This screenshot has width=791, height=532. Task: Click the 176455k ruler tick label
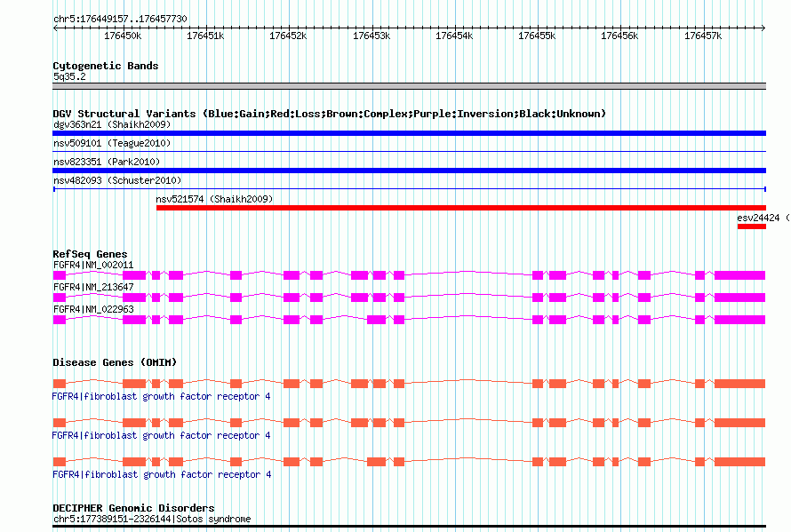click(537, 36)
